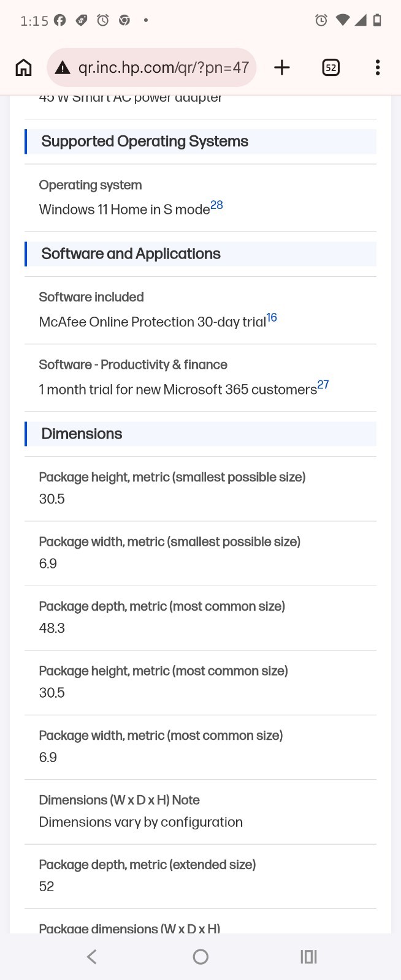The height and width of the screenshot is (980, 401).
Task: Select the Dimensions section heading
Action: [82, 434]
